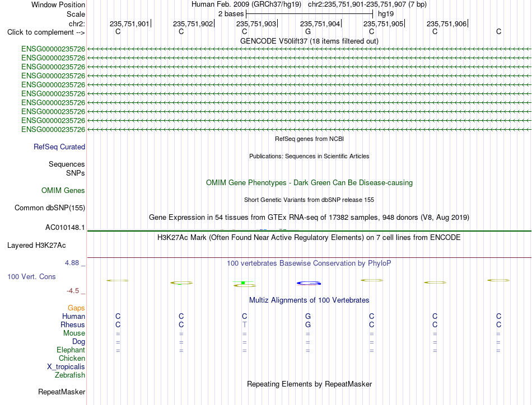Click the '-4.5' lower PhyloP scale value
Image resolution: width=532 pixels, height=405 pixels.
tap(73, 291)
